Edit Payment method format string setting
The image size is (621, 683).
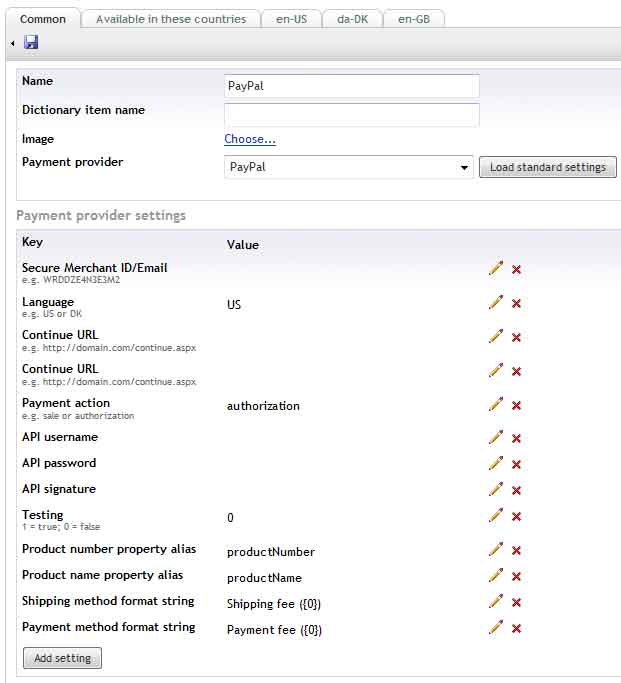(x=496, y=627)
